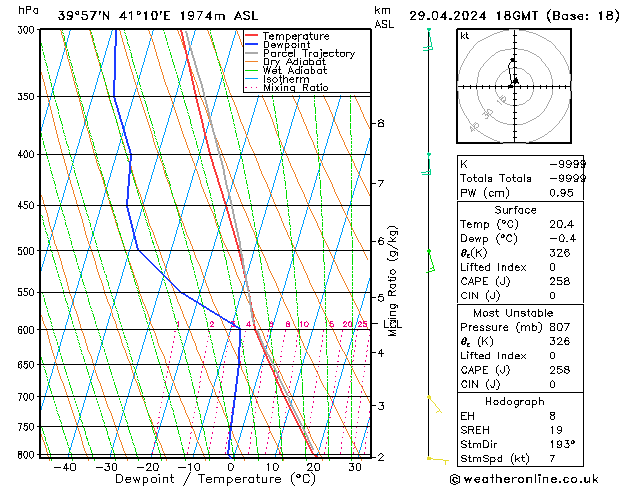Click the 'Mixing Ratio (g/kg)' vertical axis label
The height and width of the screenshot is (486, 629).
[x=392, y=281]
